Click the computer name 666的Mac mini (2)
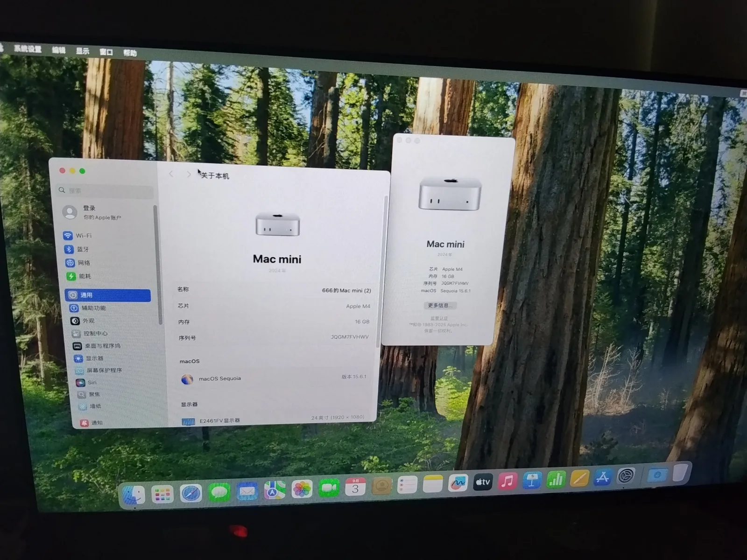Image resolution: width=747 pixels, height=560 pixels. coord(346,290)
